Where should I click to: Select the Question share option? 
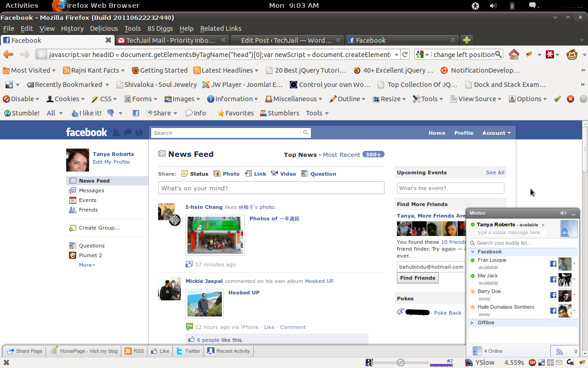[x=319, y=174]
